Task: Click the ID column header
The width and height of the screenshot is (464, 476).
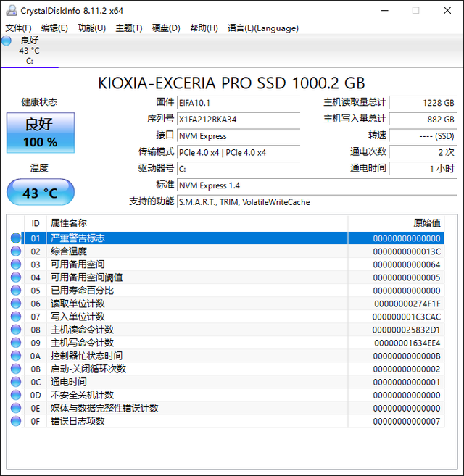Action: tap(36, 223)
